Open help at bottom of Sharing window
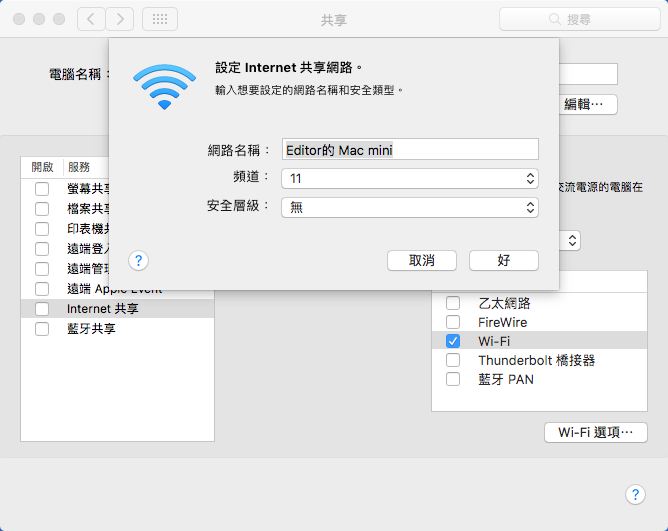Image resolution: width=668 pixels, height=531 pixels. pos(635,494)
